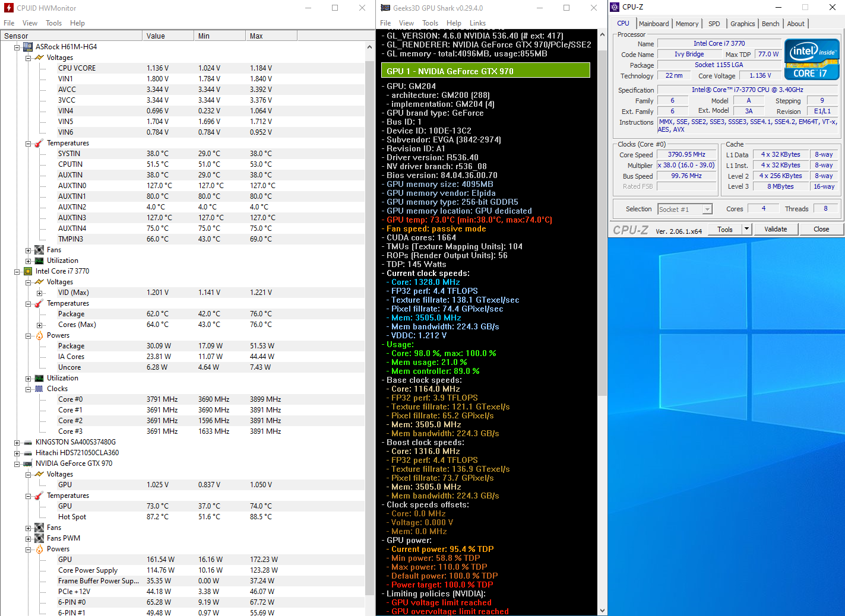Click the motherboard Utilization icon

(39, 261)
